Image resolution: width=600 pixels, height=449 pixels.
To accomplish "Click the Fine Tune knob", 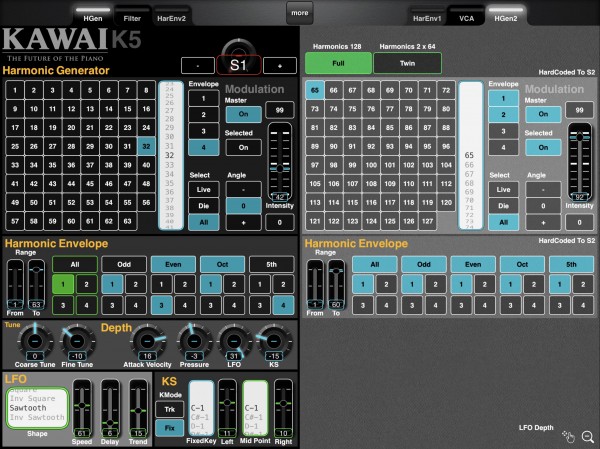I will pyautogui.click(x=77, y=340).
